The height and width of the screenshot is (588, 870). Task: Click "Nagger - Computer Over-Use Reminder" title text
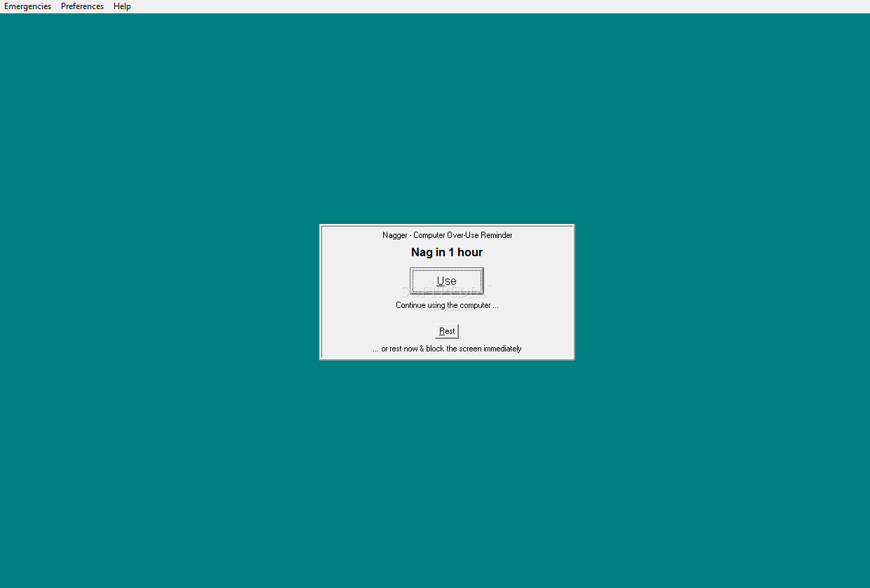(x=447, y=235)
